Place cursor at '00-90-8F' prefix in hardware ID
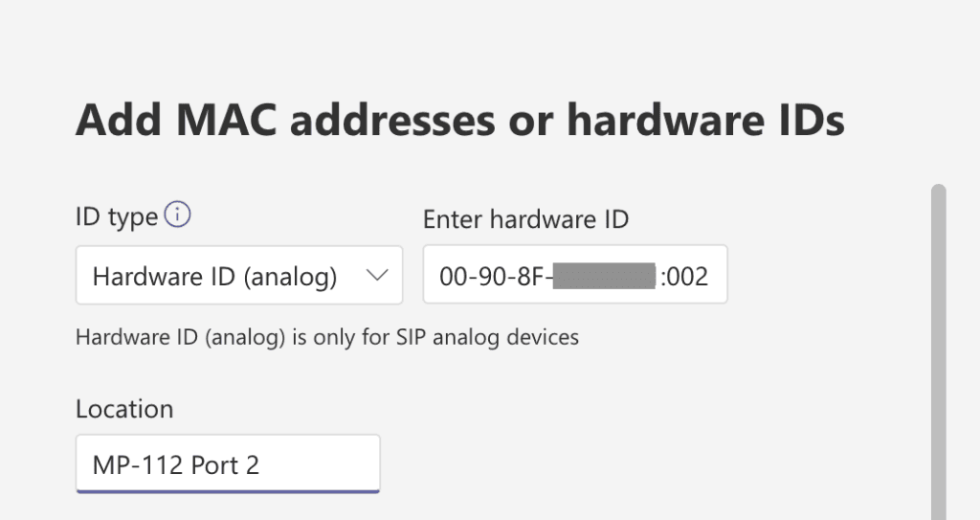 click(492, 276)
